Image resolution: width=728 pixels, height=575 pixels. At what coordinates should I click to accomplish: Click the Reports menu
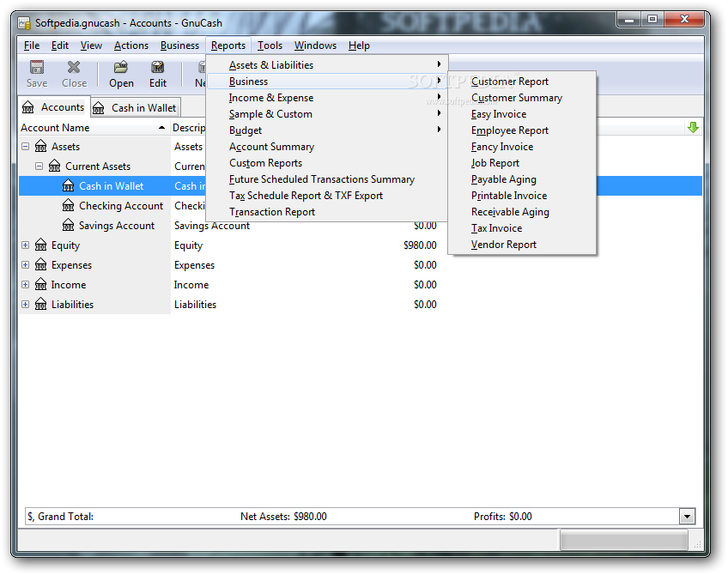[x=228, y=45]
